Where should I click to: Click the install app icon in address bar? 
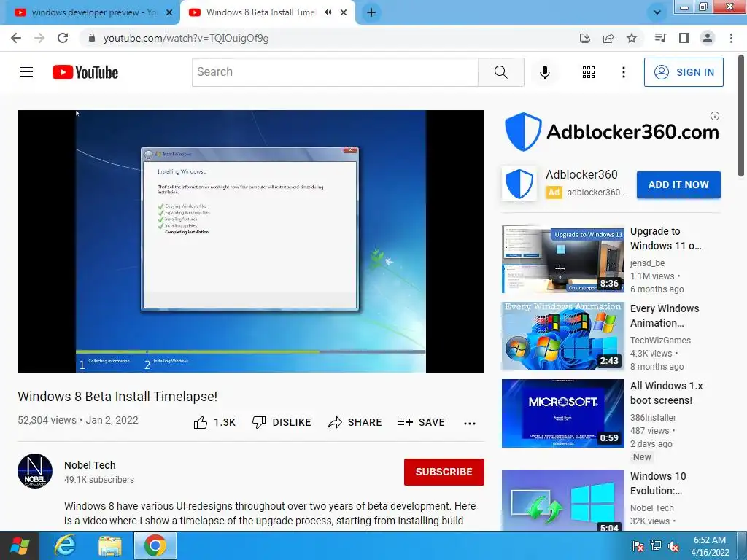pos(584,38)
